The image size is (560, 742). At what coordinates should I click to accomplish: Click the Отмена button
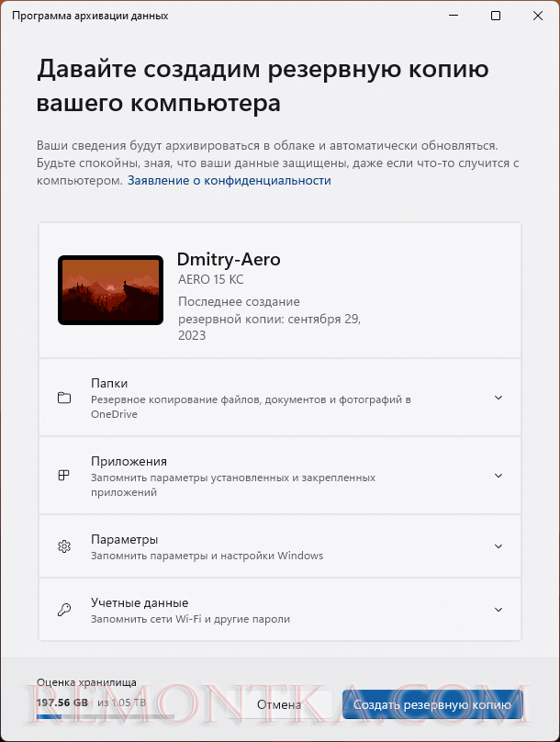[x=279, y=704]
